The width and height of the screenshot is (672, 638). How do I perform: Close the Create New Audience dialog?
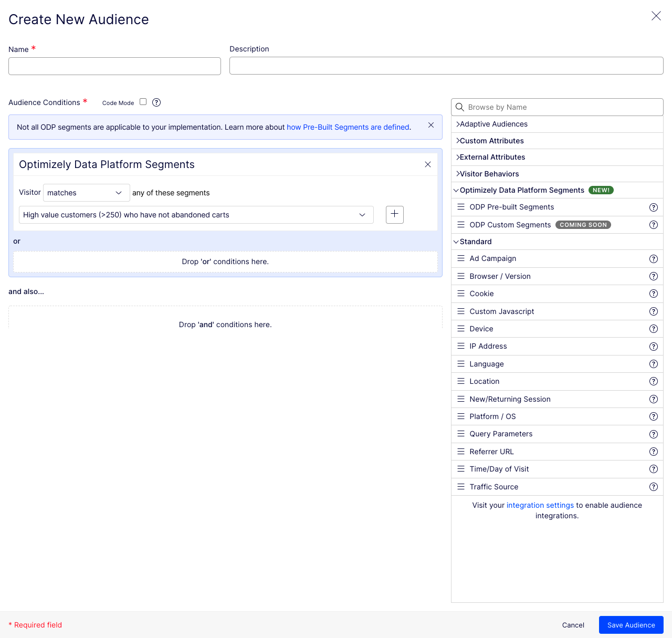tap(656, 16)
